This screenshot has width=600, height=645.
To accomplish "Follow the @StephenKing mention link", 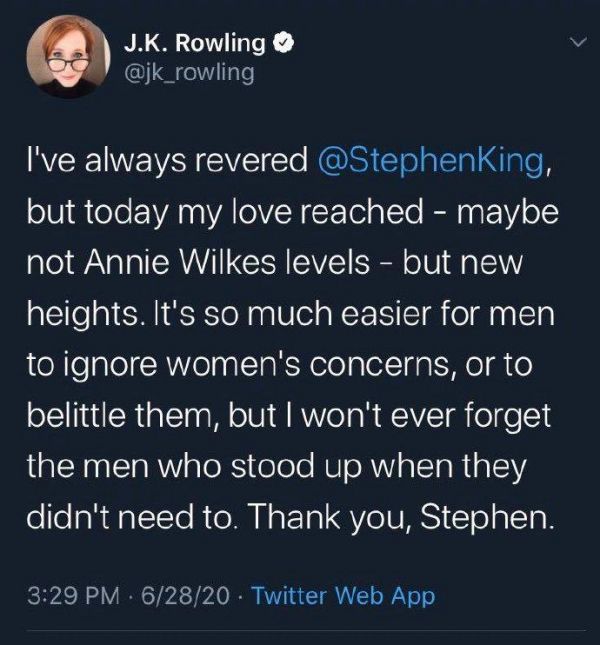I will 431,160.
